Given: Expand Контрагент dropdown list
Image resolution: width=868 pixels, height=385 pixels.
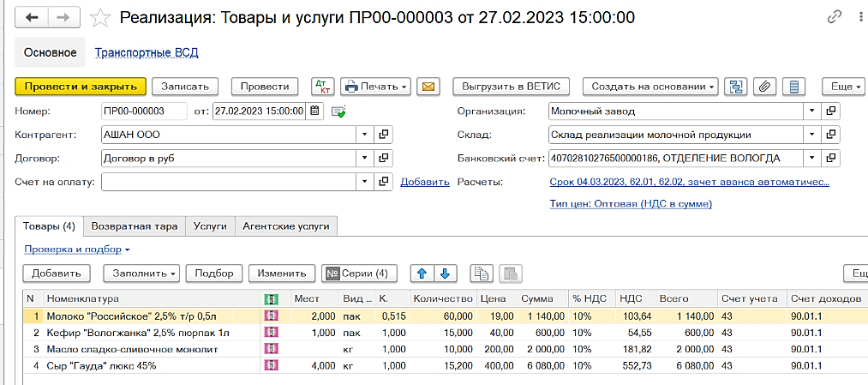Looking at the screenshot, I should pyautogui.click(x=365, y=135).
